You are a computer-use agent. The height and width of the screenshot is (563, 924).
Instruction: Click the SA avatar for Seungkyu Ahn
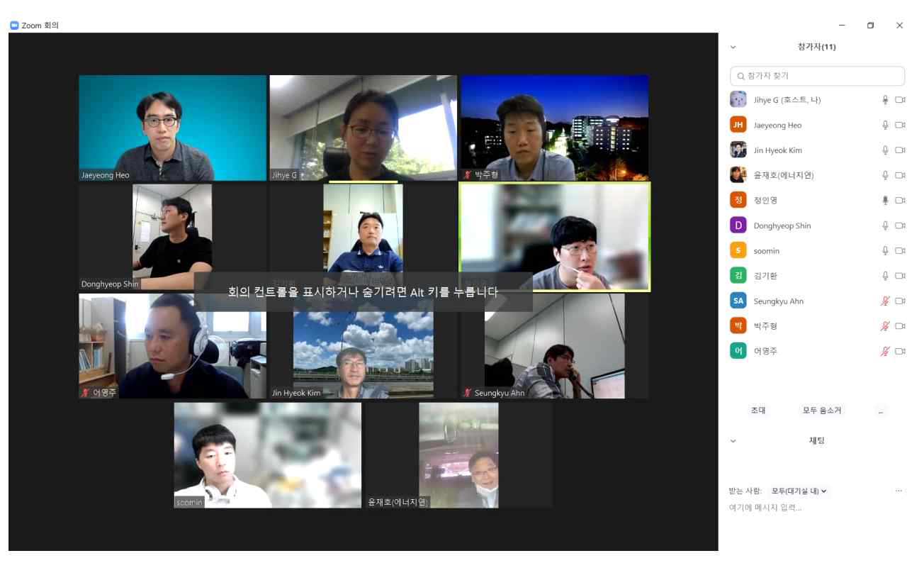[738, 301]
